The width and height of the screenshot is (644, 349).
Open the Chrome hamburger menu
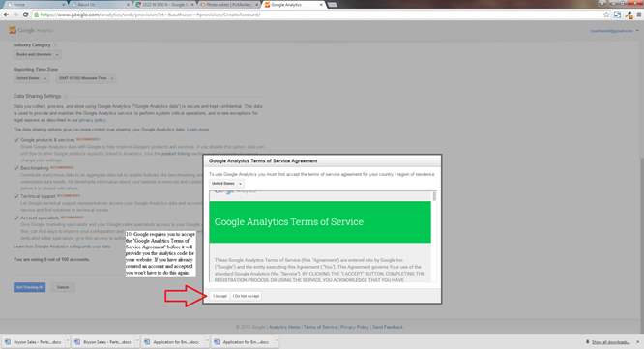point(638,15)
